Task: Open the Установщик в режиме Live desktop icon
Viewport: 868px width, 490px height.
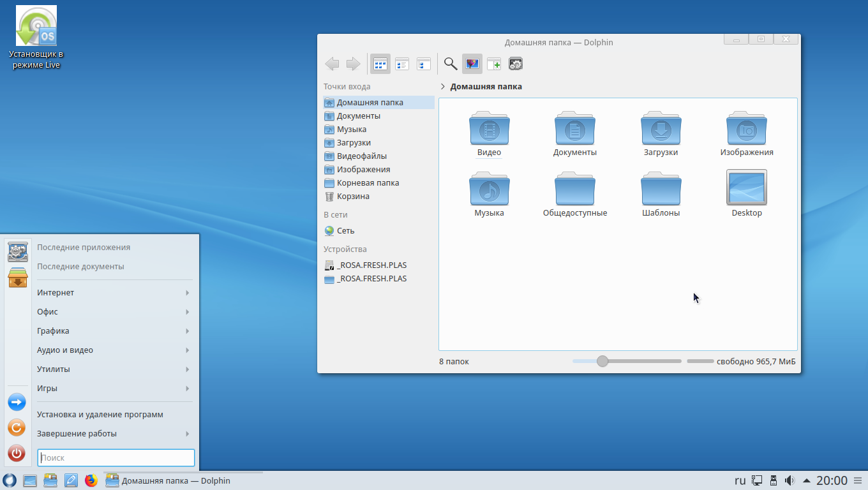Action: [x=36, y=37]
